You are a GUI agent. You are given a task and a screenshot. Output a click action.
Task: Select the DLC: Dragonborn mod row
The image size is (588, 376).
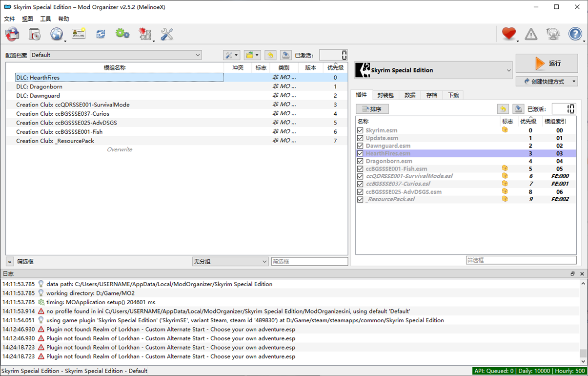177,86
